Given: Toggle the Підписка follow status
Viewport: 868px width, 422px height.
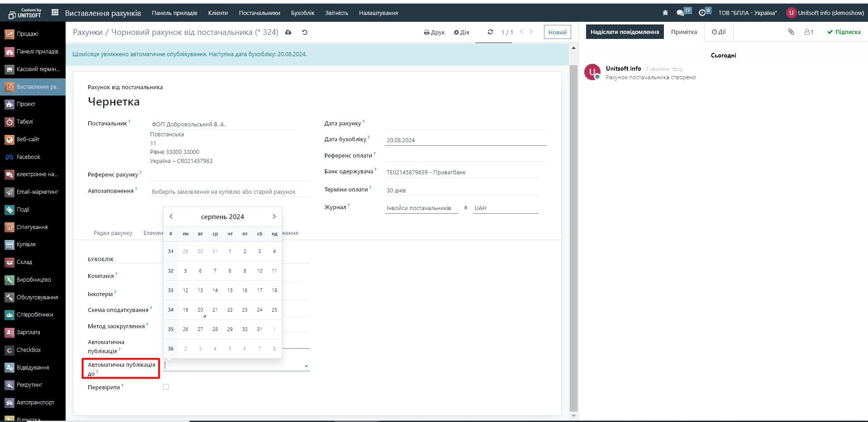Looking at the screenshot, I should (844, 32).
